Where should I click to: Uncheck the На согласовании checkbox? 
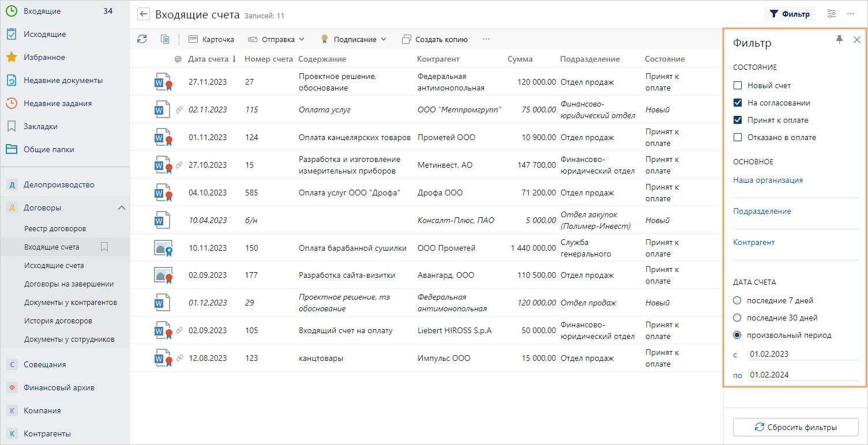coord(737,103)
